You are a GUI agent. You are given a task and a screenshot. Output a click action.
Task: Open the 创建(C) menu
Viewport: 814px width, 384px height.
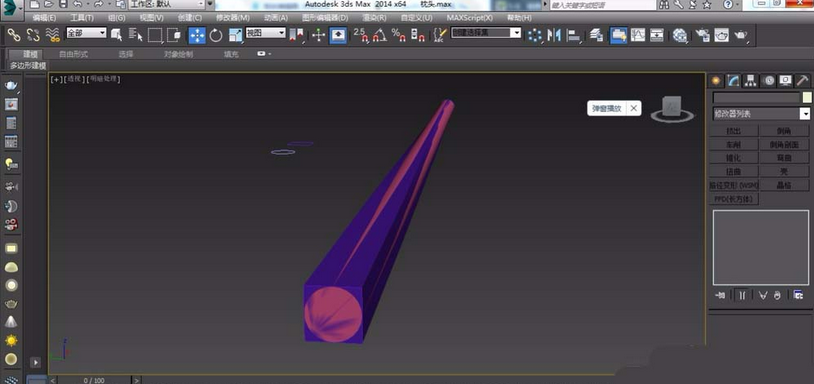pos(189,18)
